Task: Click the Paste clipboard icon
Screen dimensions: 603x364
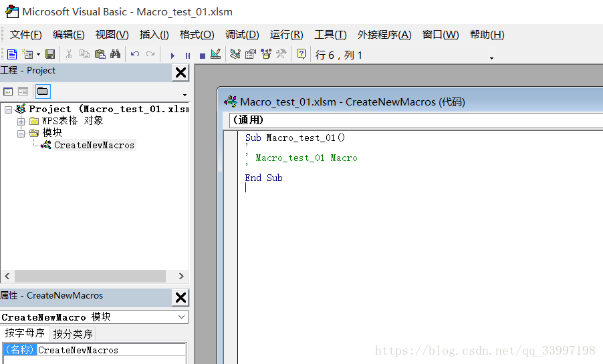Action: [100, 54]
